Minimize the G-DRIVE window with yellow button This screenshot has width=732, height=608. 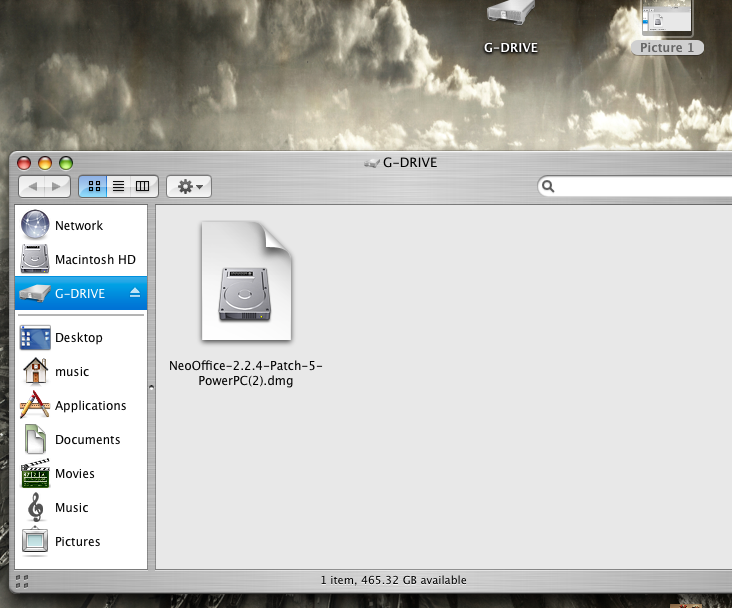pyautogui.click(x=45, y=163)
